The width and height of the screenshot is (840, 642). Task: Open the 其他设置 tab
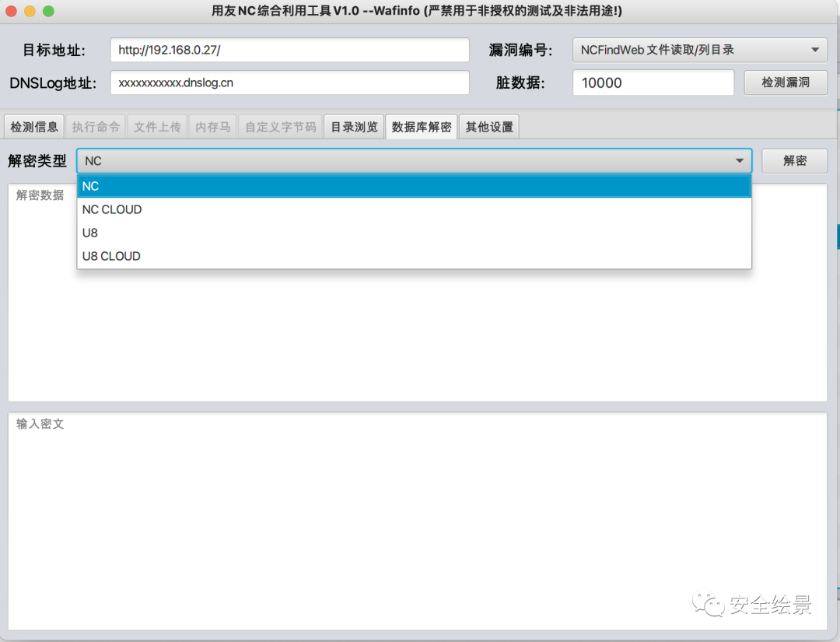pyautogui.click(x=489, y=127)
